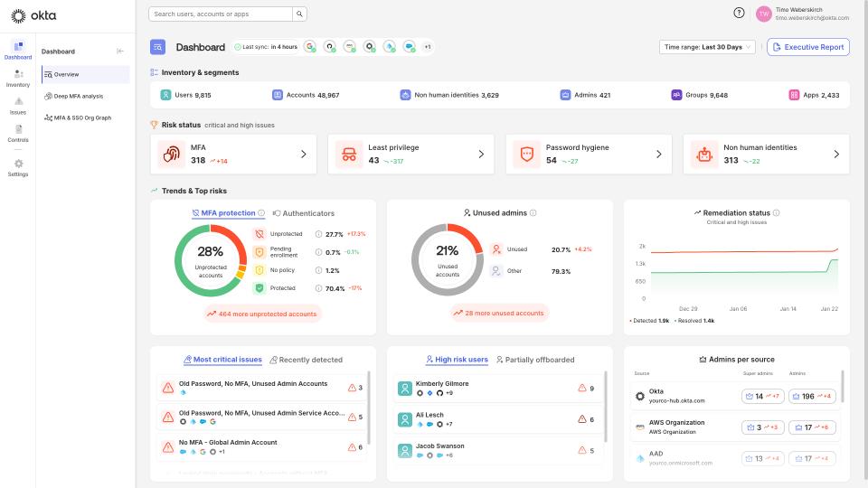Select Overview in Dashboard menu
The width and height of the screenshot is (868, 488).
coord(86,75)
